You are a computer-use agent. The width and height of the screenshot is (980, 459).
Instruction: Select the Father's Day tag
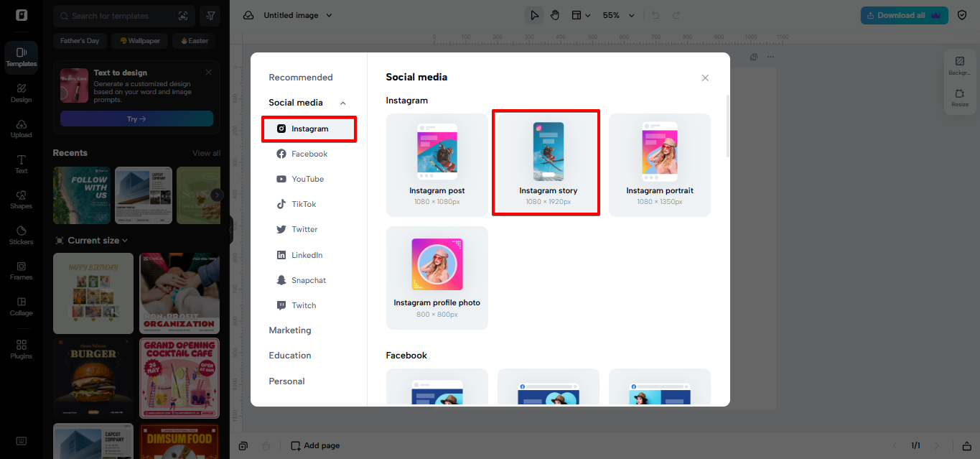pyautogui.click(x=80, y=41)
